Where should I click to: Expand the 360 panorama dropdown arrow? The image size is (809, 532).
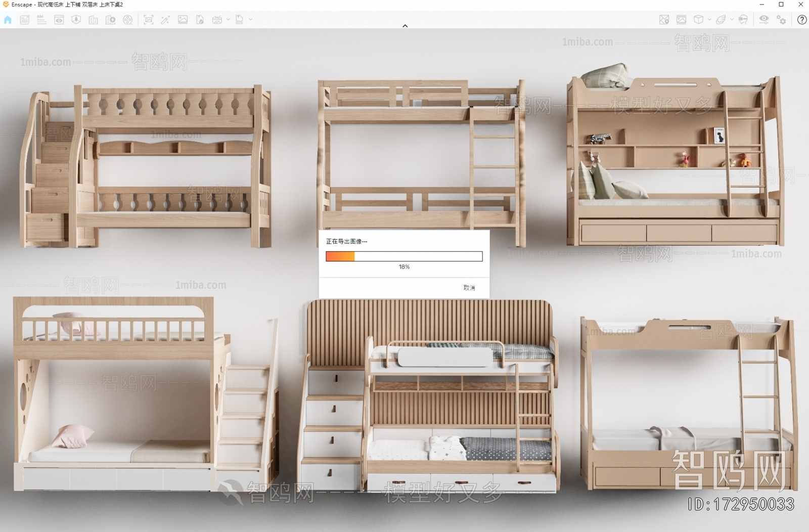(229, 20)
